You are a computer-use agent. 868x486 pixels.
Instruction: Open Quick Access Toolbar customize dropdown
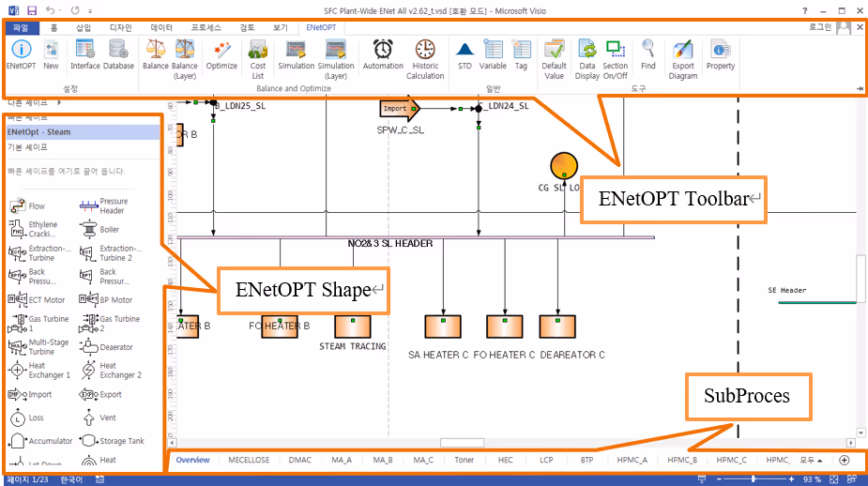click(90, 10)
